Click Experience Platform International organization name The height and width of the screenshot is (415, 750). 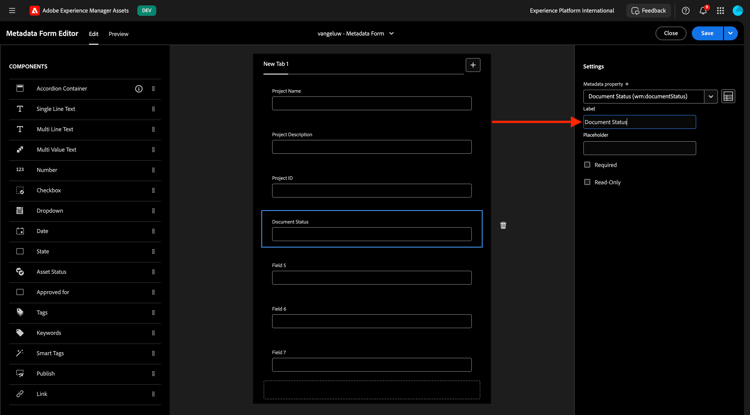[572, 11]
